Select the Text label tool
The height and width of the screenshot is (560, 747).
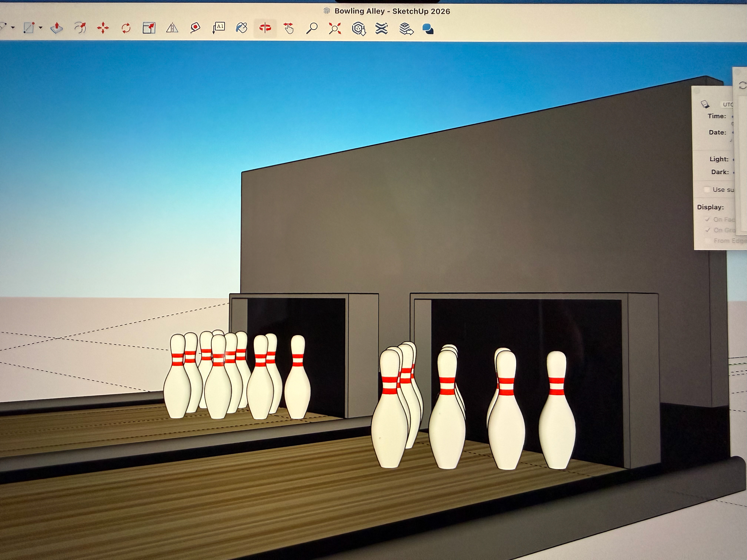pyautogui.click(x=219, y=28)
